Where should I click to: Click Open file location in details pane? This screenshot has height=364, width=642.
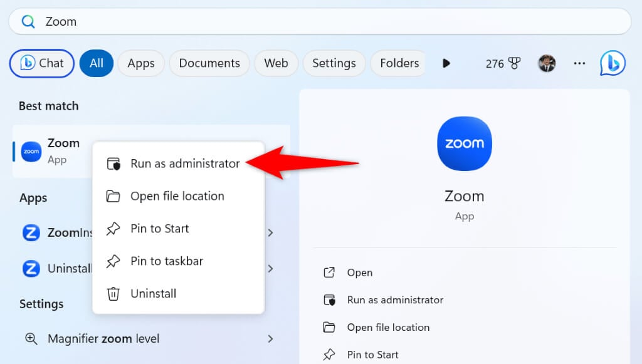(x=388, y=328)
